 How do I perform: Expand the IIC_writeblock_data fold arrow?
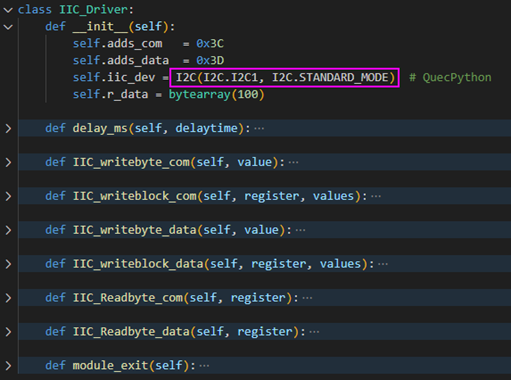[8, 264]
